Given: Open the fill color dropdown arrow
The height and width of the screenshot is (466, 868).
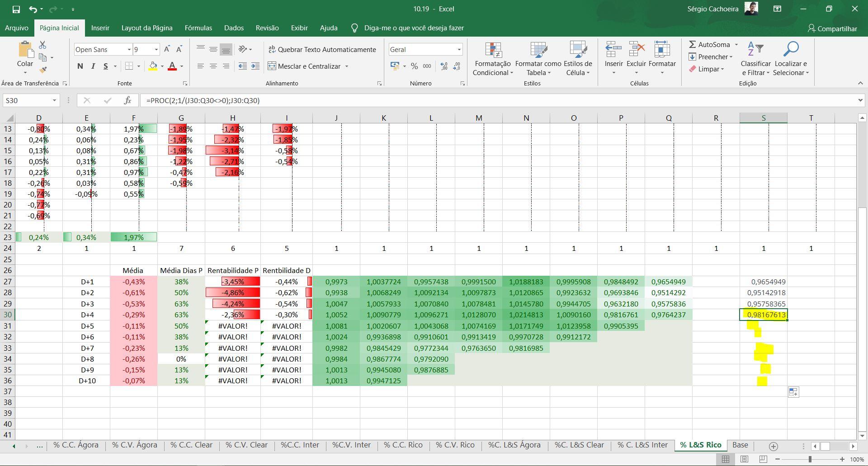Looking at the screenshot, I should click(162, 66).
